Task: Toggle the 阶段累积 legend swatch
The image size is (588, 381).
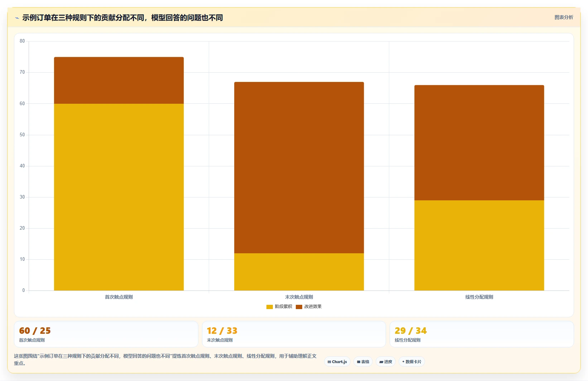Action: click(x=270, y=307)
